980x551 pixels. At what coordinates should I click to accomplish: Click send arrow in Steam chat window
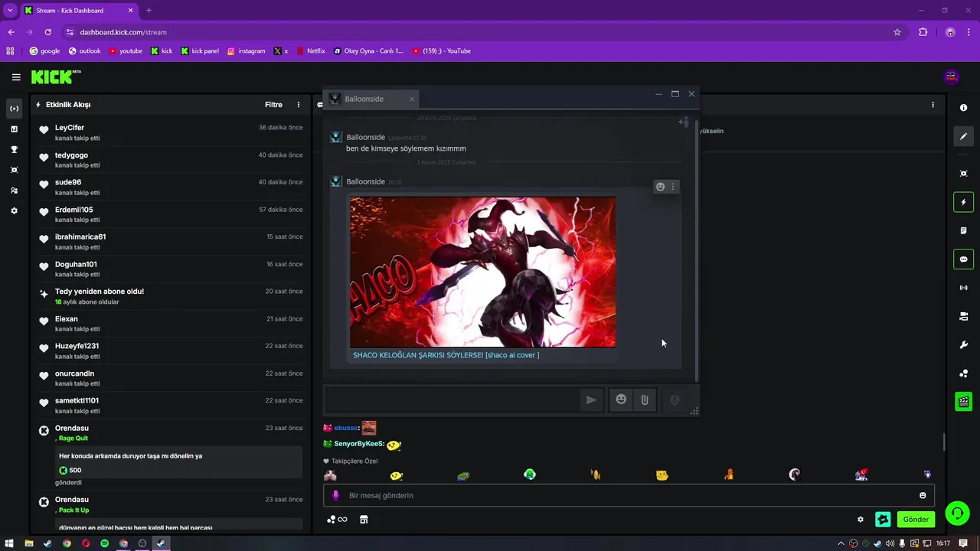591,399
